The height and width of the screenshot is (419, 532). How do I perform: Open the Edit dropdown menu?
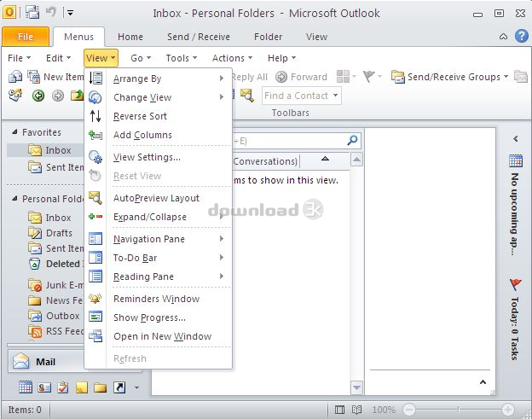58,58
